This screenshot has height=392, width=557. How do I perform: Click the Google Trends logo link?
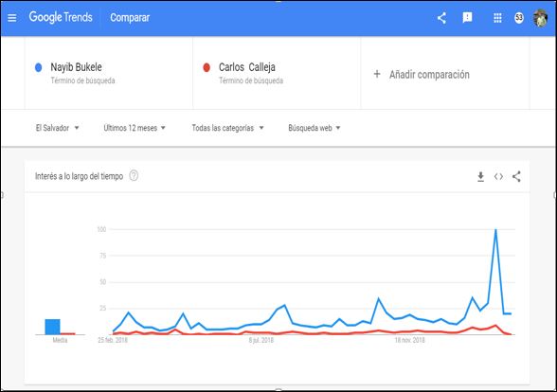point(61,17)
